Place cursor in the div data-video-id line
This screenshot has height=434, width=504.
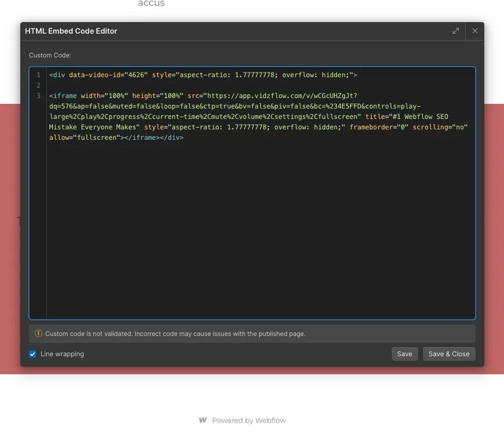203,75
